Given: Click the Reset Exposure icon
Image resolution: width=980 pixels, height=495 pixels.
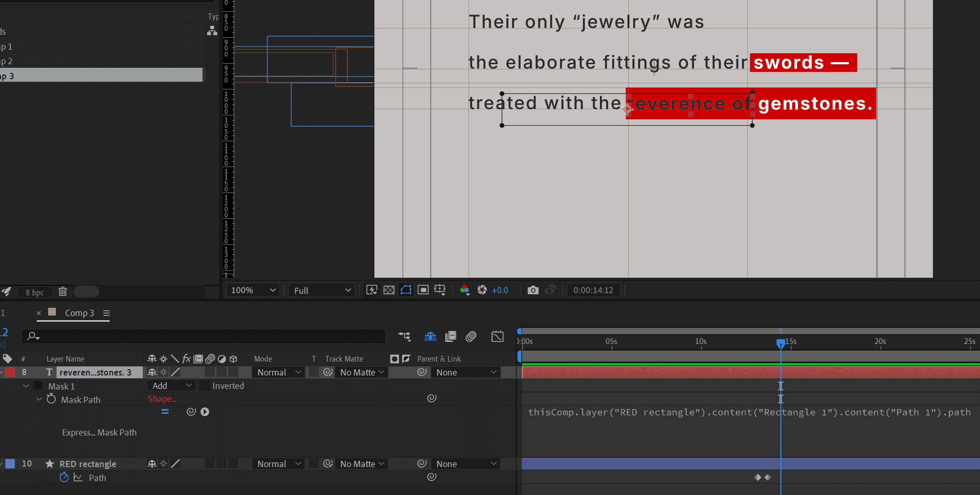Looking at the screenshot, I should [482, 290].
